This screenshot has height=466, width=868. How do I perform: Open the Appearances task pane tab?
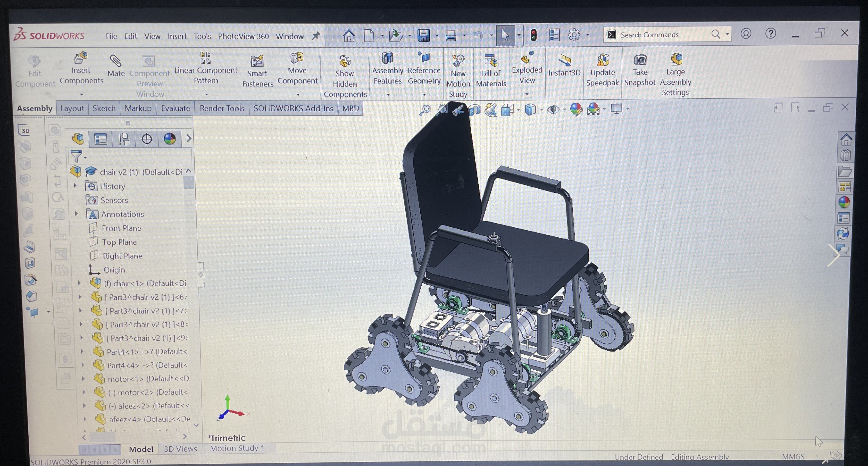pos(844,202)
